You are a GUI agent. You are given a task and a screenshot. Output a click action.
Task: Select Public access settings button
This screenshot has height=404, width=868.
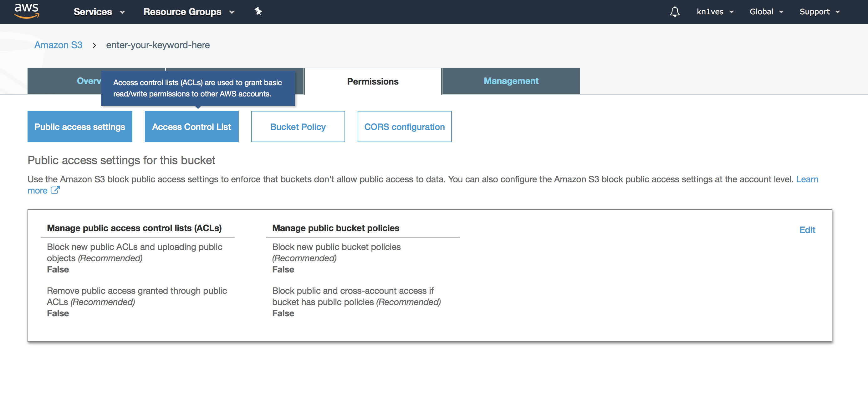(80, 127)
